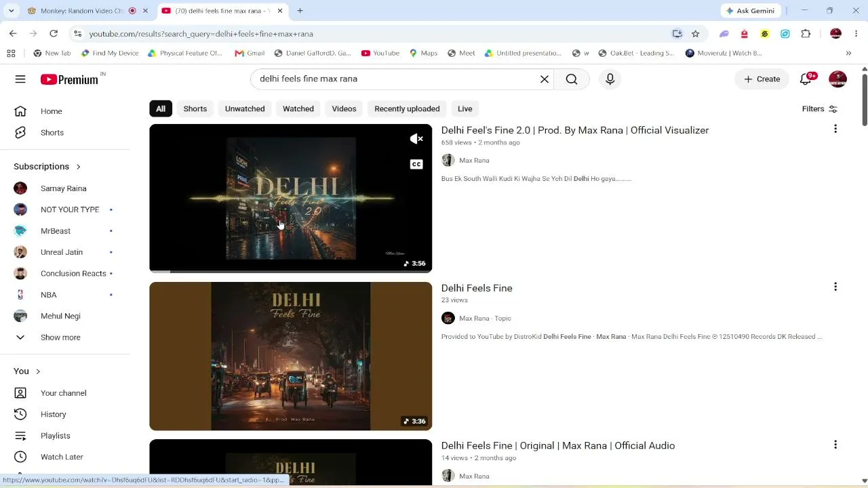Select the Videos filter chip
Image resolution: width=868 pixels, height=488 pixels.
point(344,108)
